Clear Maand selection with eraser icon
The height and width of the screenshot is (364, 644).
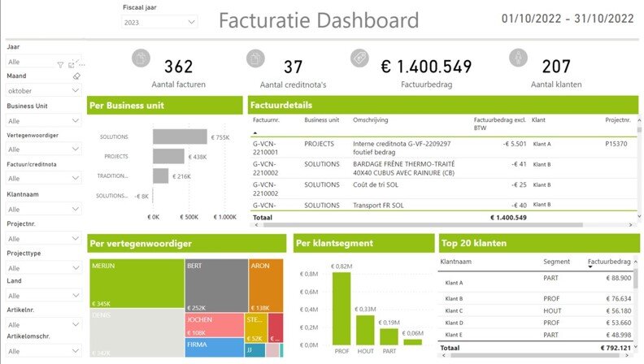[x=76, y=76]
